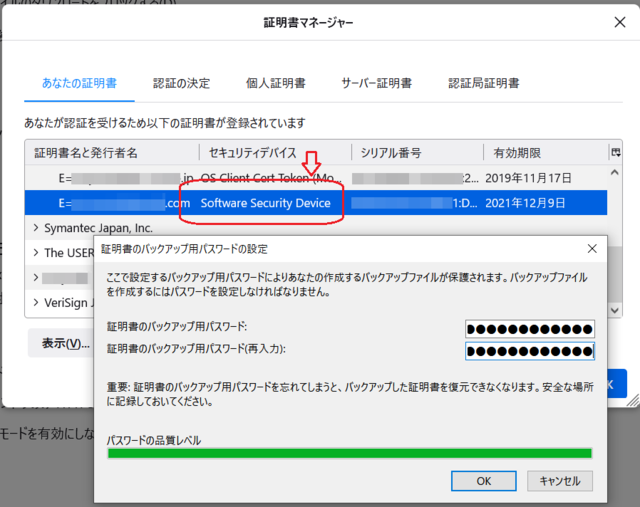Screen dimensions: 640x507
Task: Select the certificate row expiring 2019年11月17日
Action: click(x=316, y=178)
